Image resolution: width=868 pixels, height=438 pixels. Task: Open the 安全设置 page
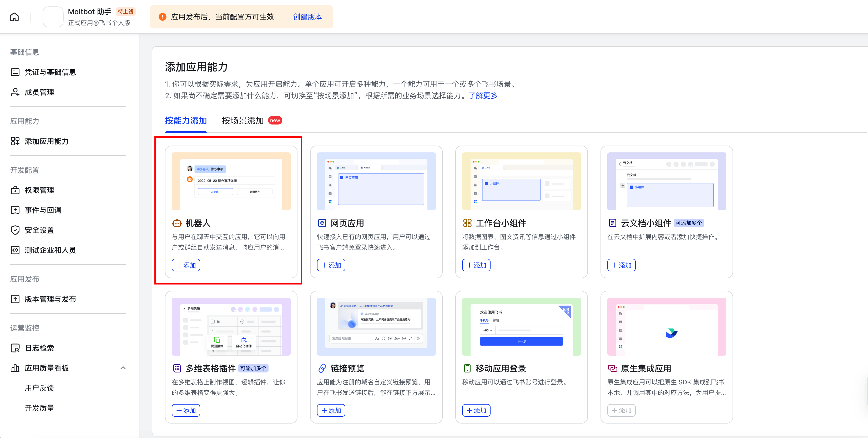(x=39, y=230)
